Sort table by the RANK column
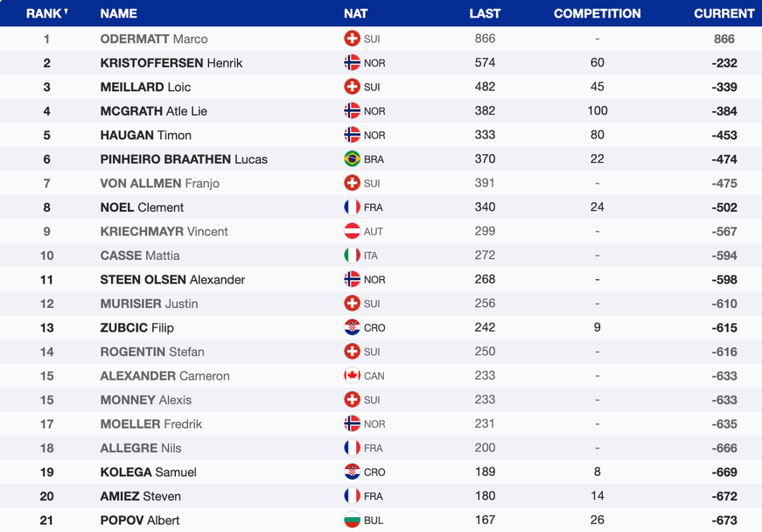This screenshot has width=762, height=532. click(46, 13)
